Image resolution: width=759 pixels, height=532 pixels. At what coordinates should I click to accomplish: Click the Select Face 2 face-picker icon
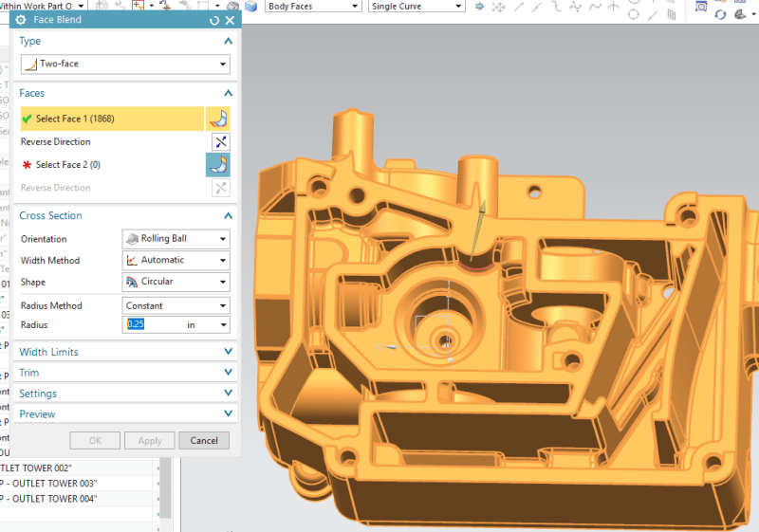pyautogui.click(x=218, y=165)
